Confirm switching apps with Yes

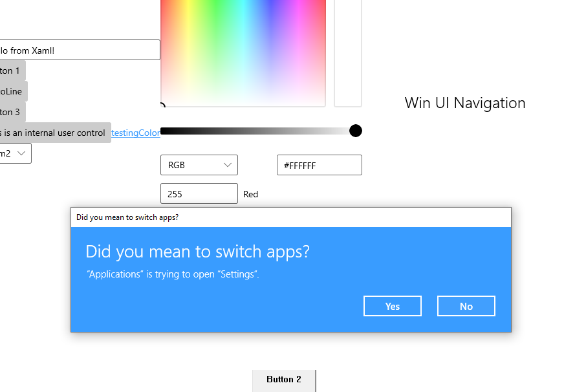pyautogui.click(x=393, y=306)
